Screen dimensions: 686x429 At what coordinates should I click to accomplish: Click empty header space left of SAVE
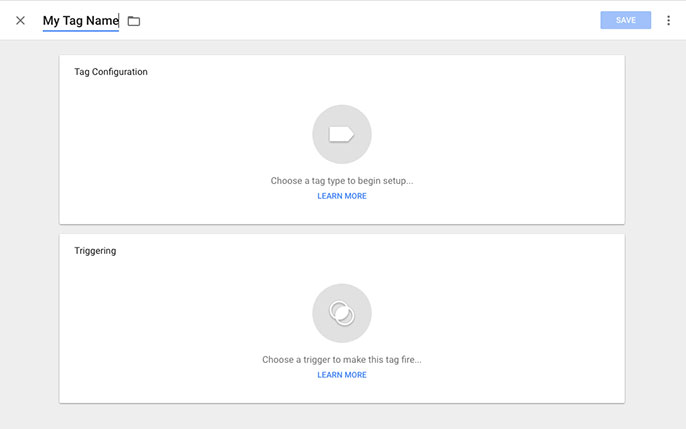point(400,20)
